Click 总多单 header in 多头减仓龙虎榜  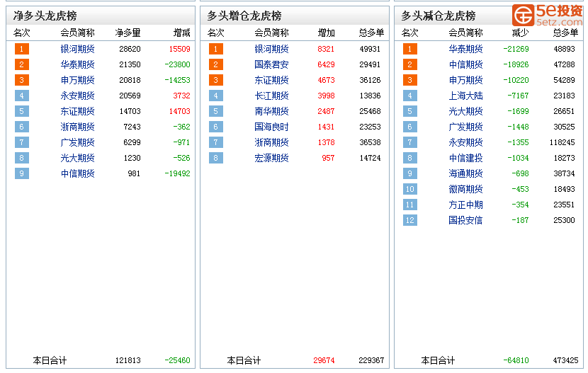[x=565, y=33]
